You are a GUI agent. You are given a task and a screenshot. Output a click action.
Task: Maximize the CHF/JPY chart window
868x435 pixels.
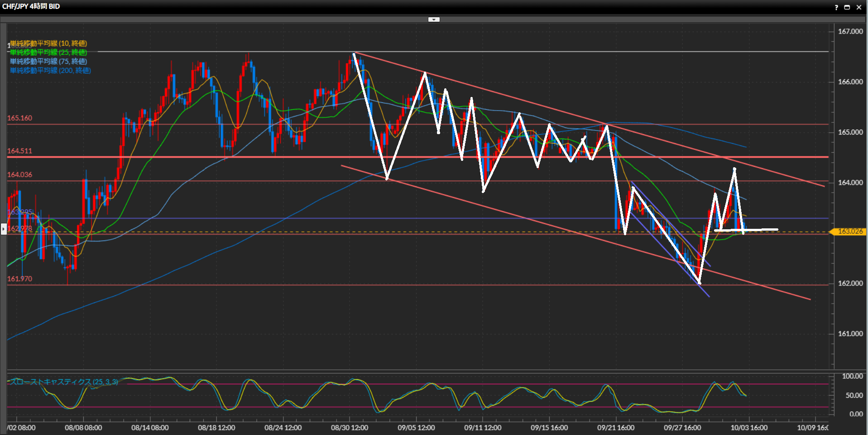click(847, 7)
